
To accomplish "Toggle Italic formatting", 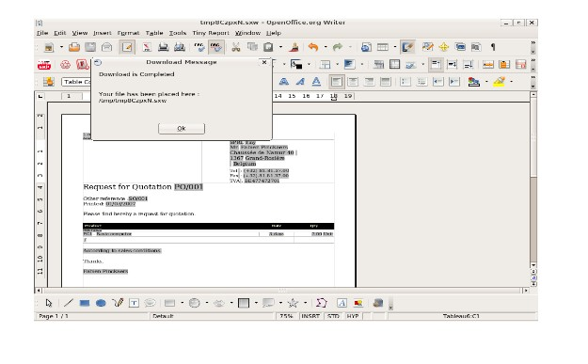I will click(x=300, y=82).
